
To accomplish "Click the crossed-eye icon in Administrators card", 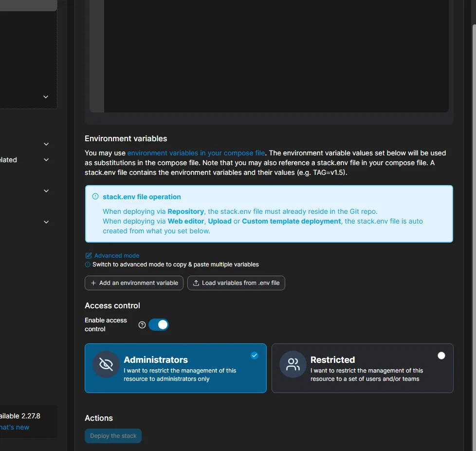I will tap(106, 364).
